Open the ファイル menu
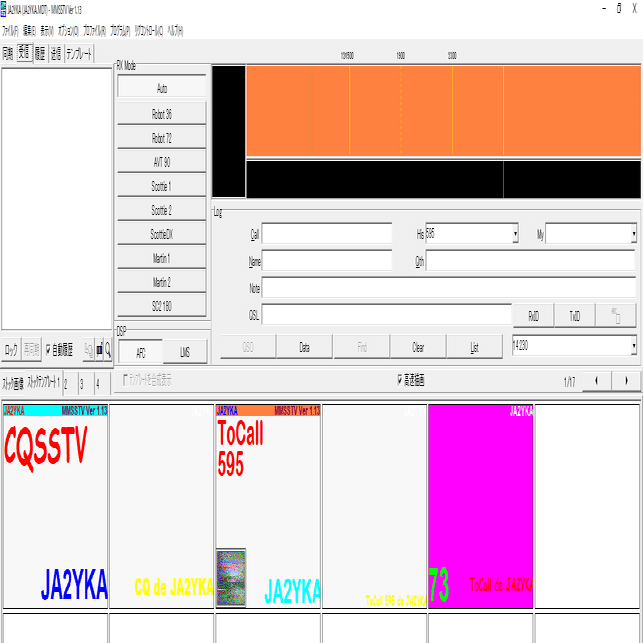Screen dimensions: 643x643 (x=10, y=31)
